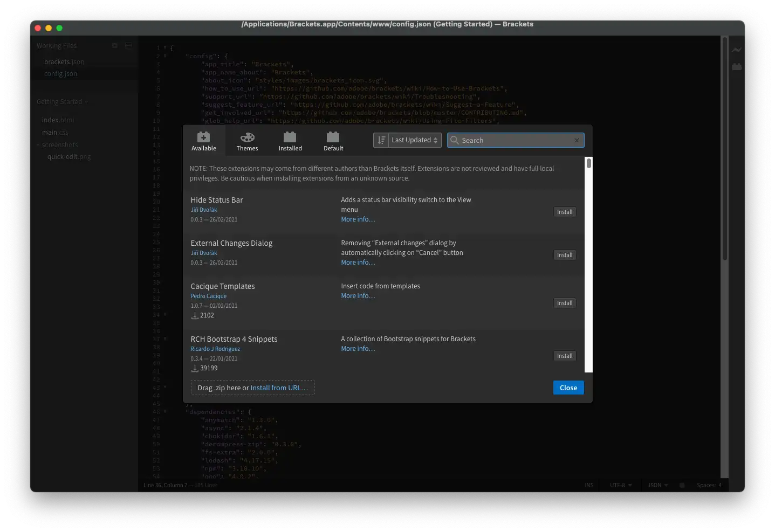Click the Extension Manager icon in the right toolbar
The image size is (775, 532).
[737, 67]
